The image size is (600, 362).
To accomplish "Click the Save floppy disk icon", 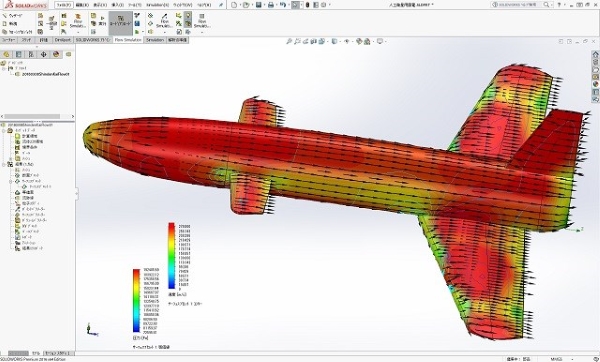I will (x=259, y=5).
